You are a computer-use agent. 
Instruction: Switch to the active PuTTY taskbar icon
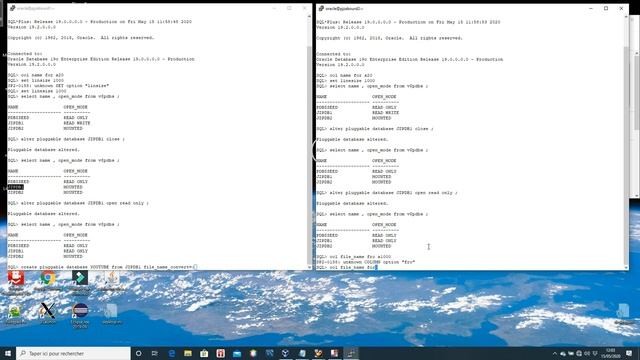[x=351, y=353]
